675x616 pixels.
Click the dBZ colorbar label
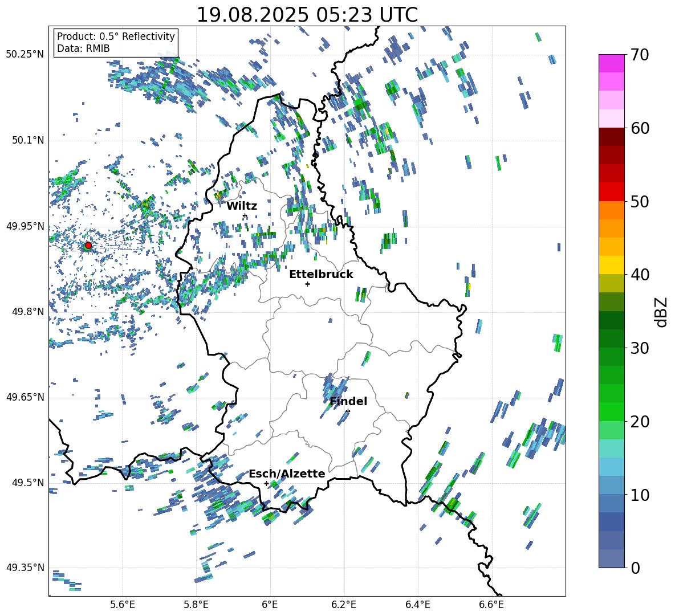(x=662, y=312)
